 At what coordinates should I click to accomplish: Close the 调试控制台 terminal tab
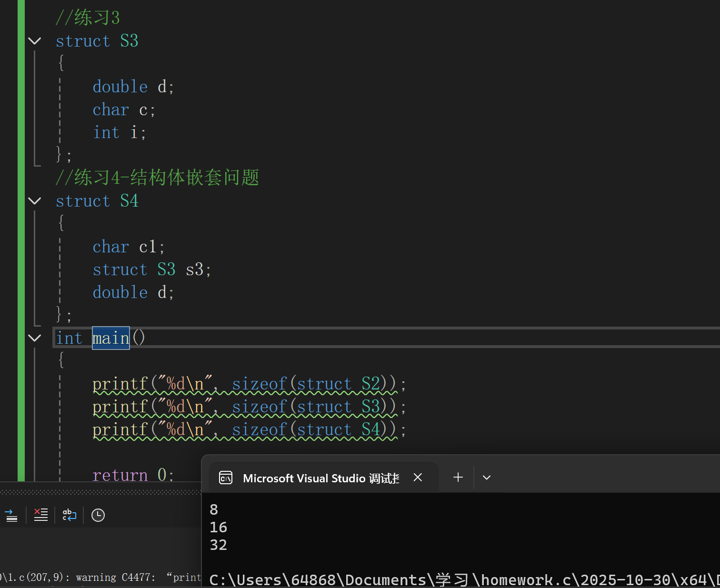pos(418,477)
